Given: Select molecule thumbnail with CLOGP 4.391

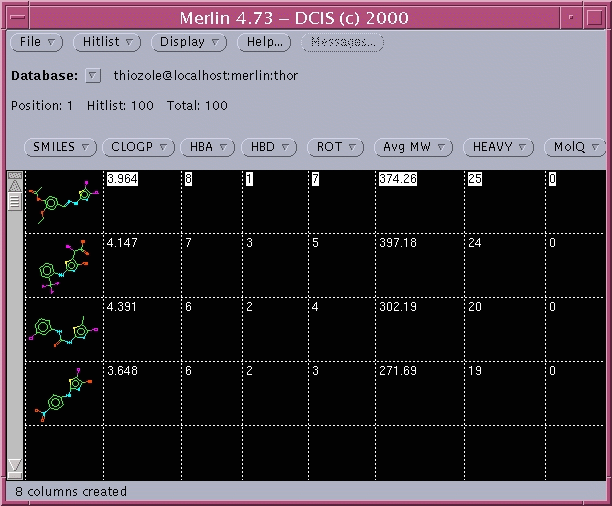Looking at the screenshot, I should [x=64, y=330].
